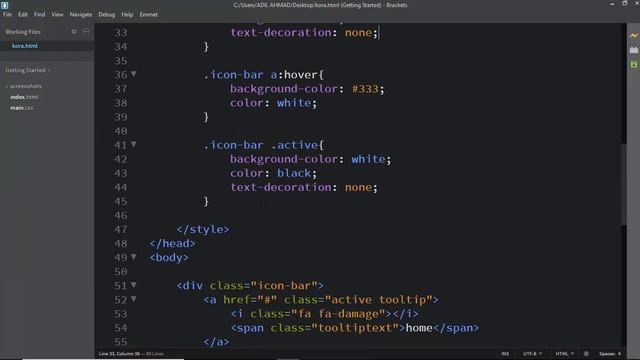Open the Extension Manager brick icon
Viewport: 640px width, 360px height.
(x=633, y=50)
